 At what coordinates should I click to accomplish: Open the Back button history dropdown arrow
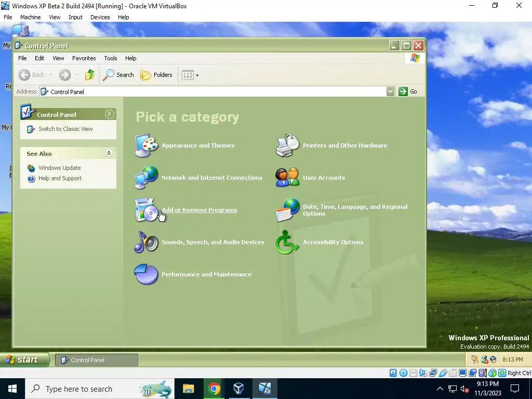click(50, 75)
